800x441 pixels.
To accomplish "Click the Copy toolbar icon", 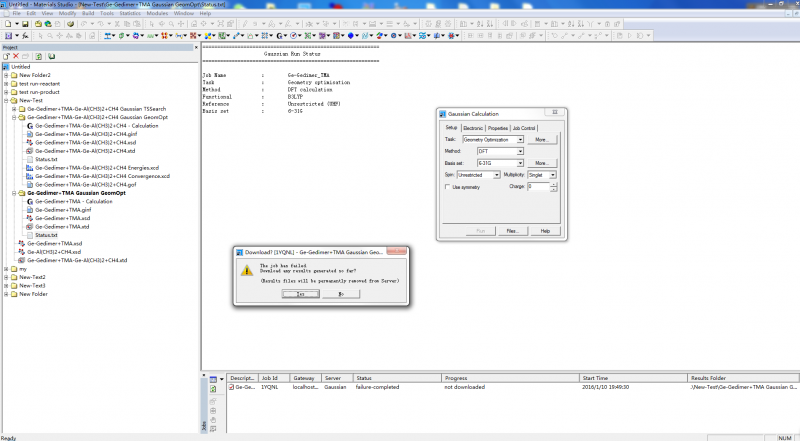I will [127, 24].
